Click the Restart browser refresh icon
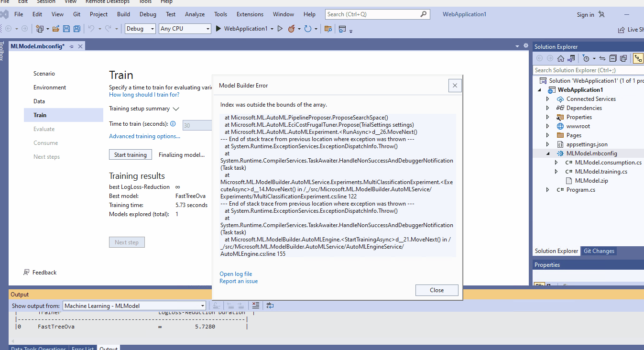The image size is (644, 350). 308,29
